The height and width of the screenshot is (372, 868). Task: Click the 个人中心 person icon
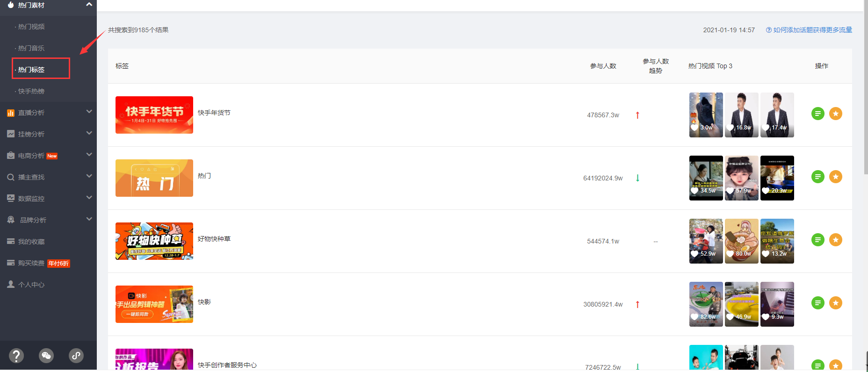(11, 284)
